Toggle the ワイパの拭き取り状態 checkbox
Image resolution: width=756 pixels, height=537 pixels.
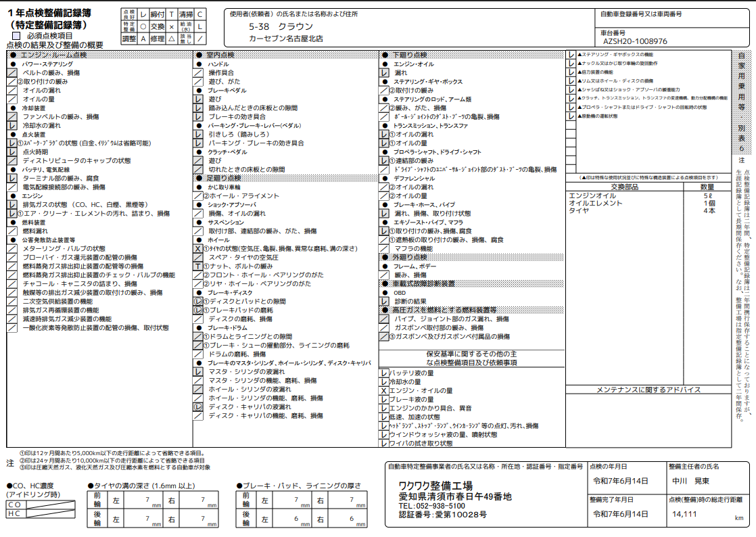[x=384, y=444]
